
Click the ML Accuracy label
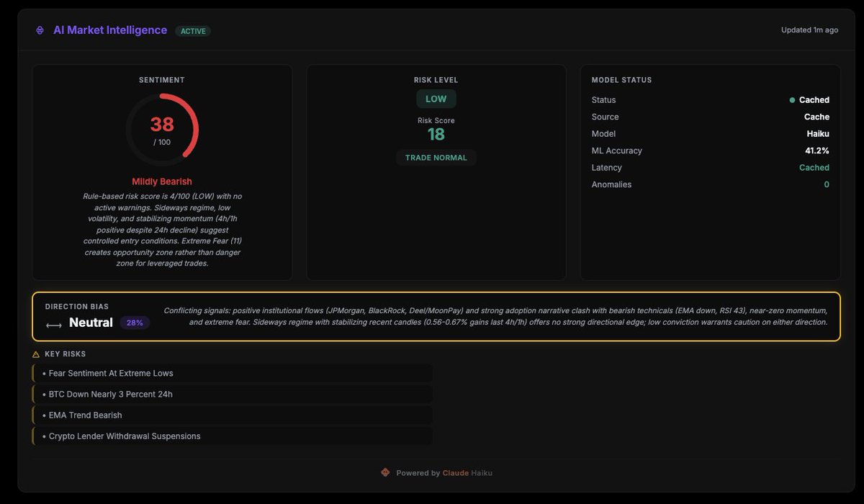(617, 150)
